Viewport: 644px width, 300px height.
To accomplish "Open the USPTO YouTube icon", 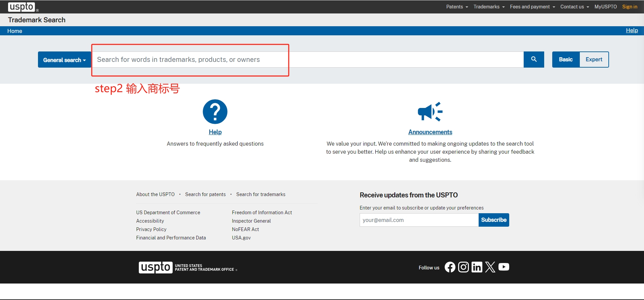I will click(504, 267).
